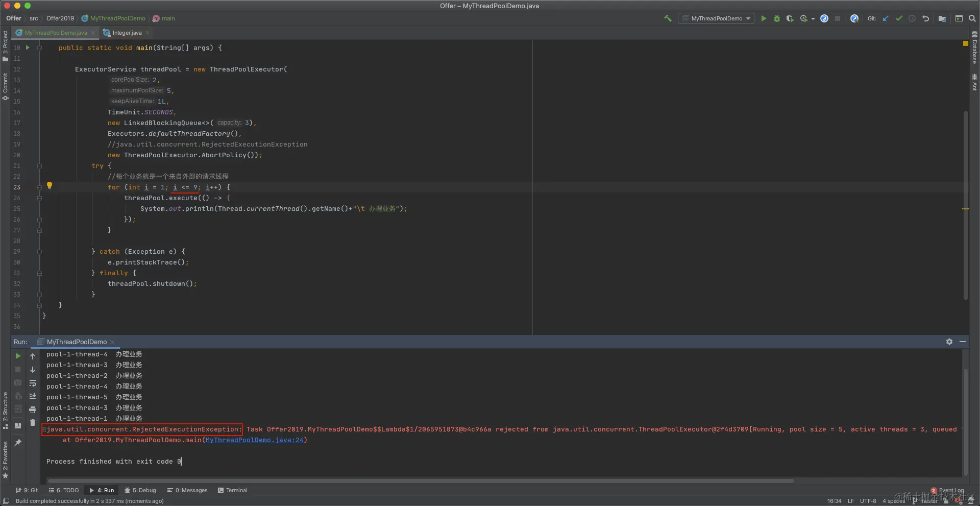The image size is (980, 506).
Task: Toggle Scroll to End in Run console
Action: point(33,396)
